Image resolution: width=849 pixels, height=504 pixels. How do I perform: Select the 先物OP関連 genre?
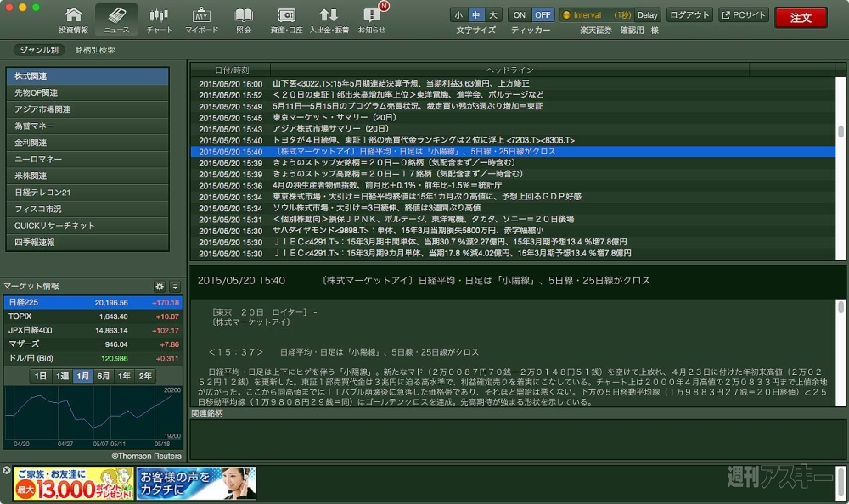click(x=87, y=93)
